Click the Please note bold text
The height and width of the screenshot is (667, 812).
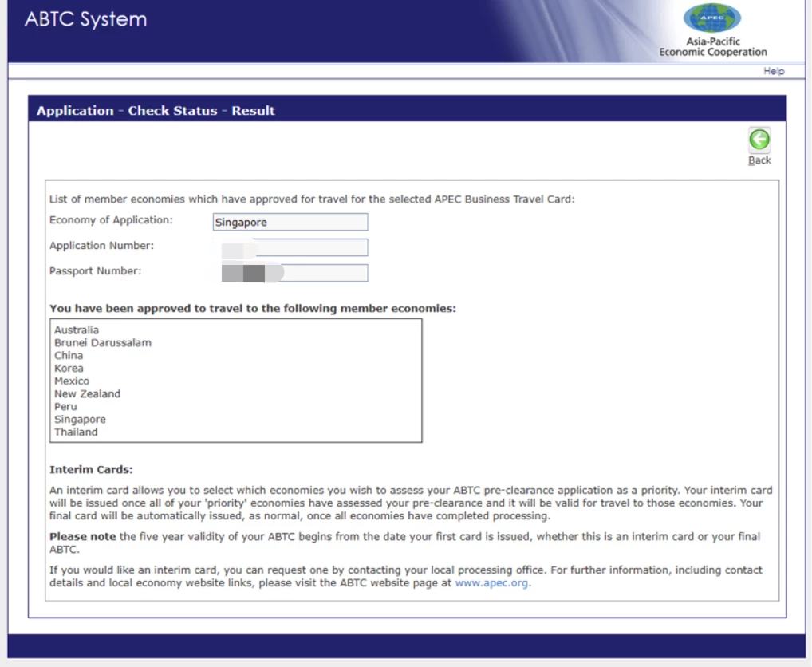83,536
